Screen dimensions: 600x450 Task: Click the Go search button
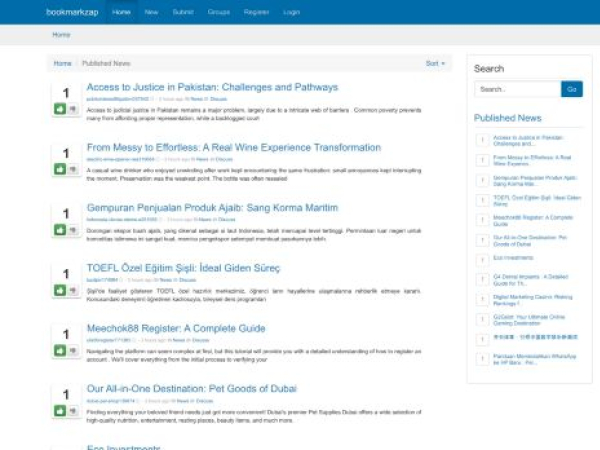[572, 89]
